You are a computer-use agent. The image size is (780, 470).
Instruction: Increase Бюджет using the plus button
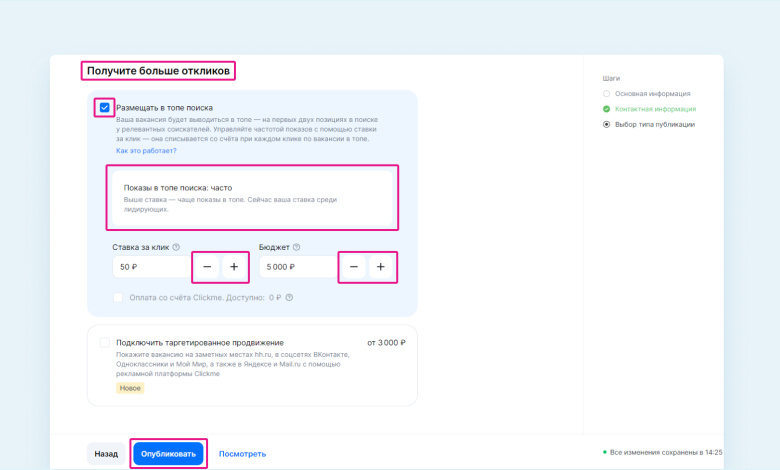(382, 267)
